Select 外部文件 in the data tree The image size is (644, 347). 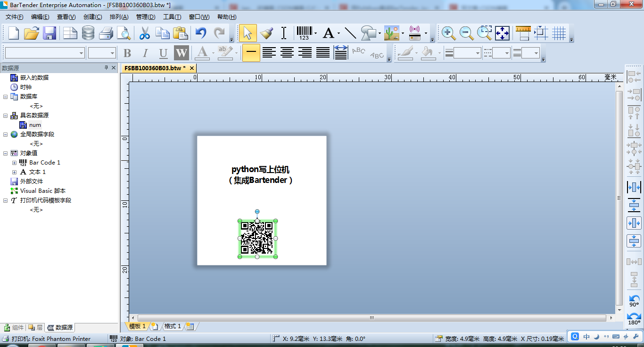point(32,182)
